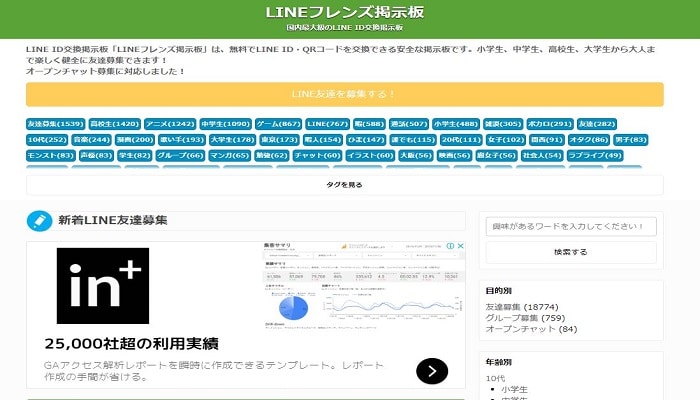Select the 音楽(244) tag
The image size is (700, 400).
click(92, 140)
